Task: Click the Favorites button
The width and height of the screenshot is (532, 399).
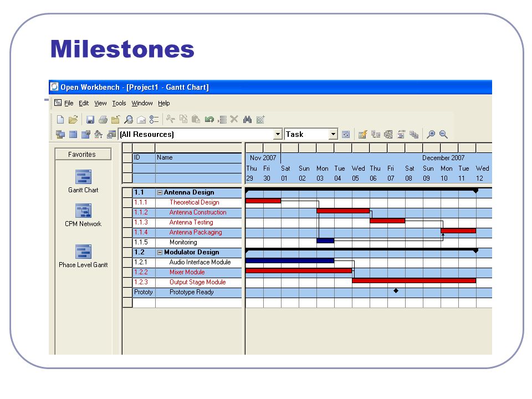Action: [83, 155]
